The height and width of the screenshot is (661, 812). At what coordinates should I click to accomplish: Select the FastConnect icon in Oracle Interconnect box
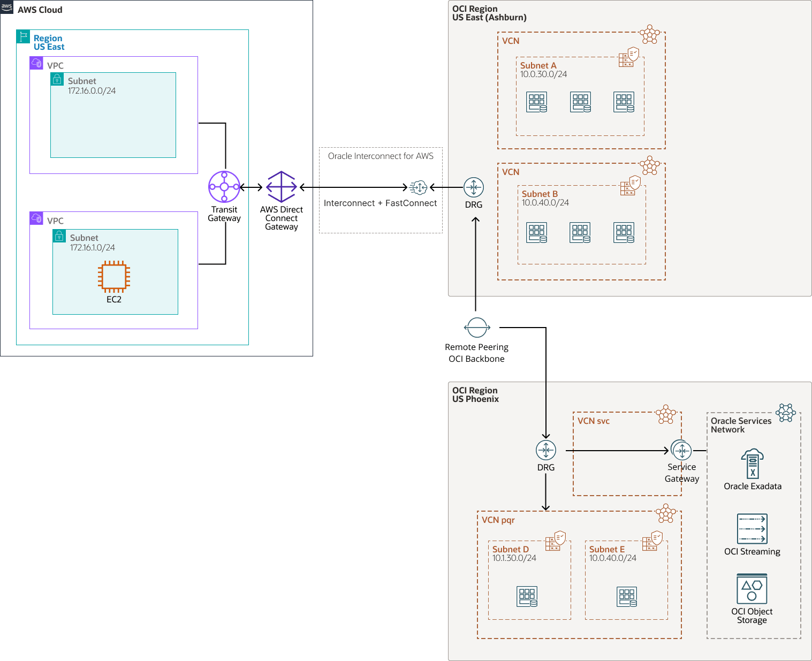(x=419, y=187)
